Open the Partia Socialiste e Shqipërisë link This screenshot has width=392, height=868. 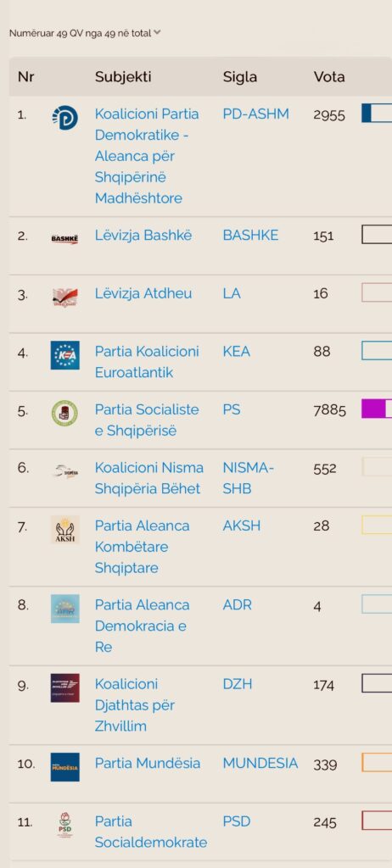(147, 420)
